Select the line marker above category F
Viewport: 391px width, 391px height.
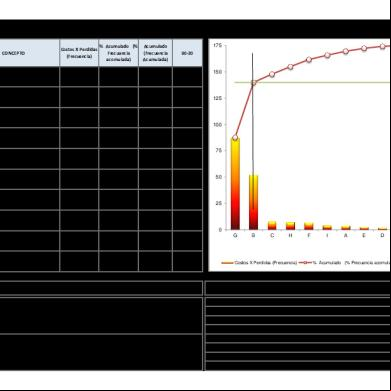309,60
